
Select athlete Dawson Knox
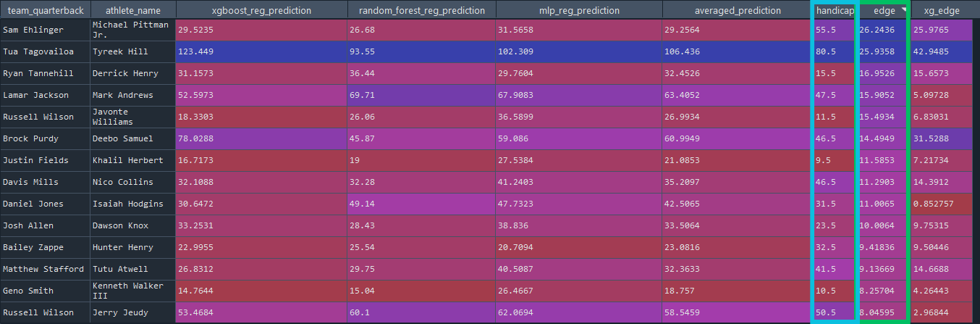point(132,226)
